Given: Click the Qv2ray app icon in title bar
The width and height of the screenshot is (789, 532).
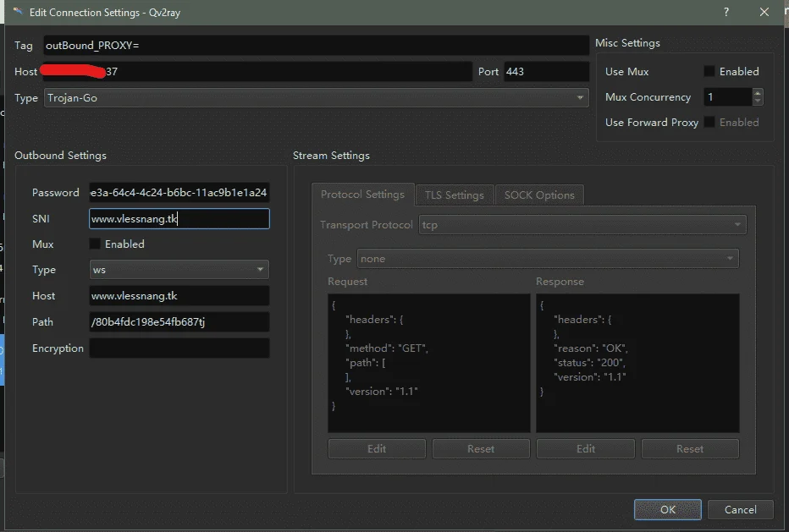Looking at the screenshot, I should 18,12.
